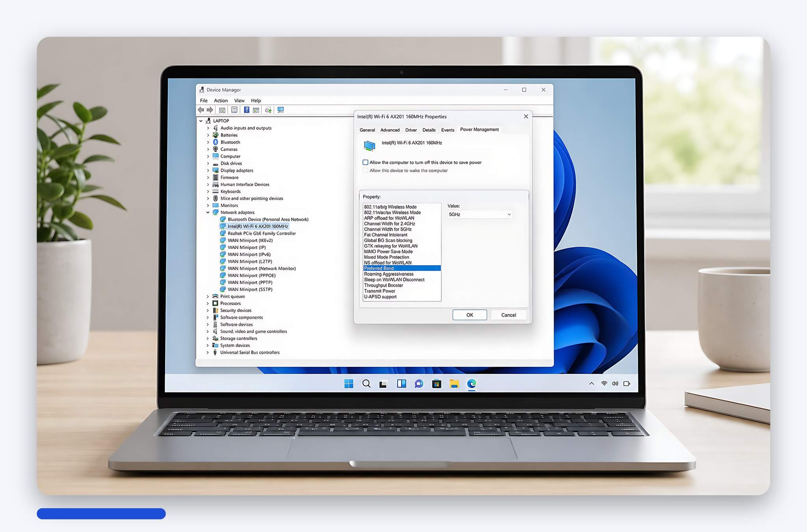This screenshot has width=807, height=532.
Task: Open the File menu
Action: (x=204, y=100)
